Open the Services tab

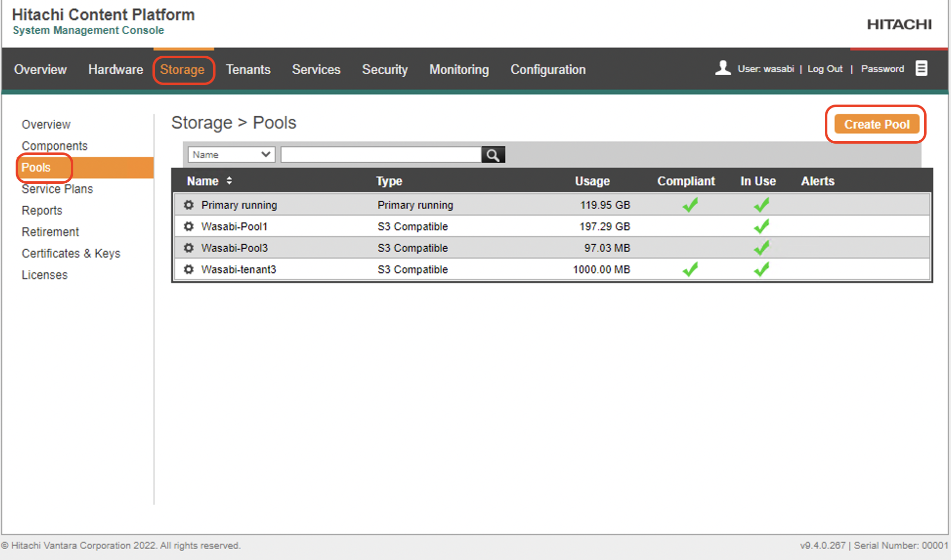pos(316,69)
